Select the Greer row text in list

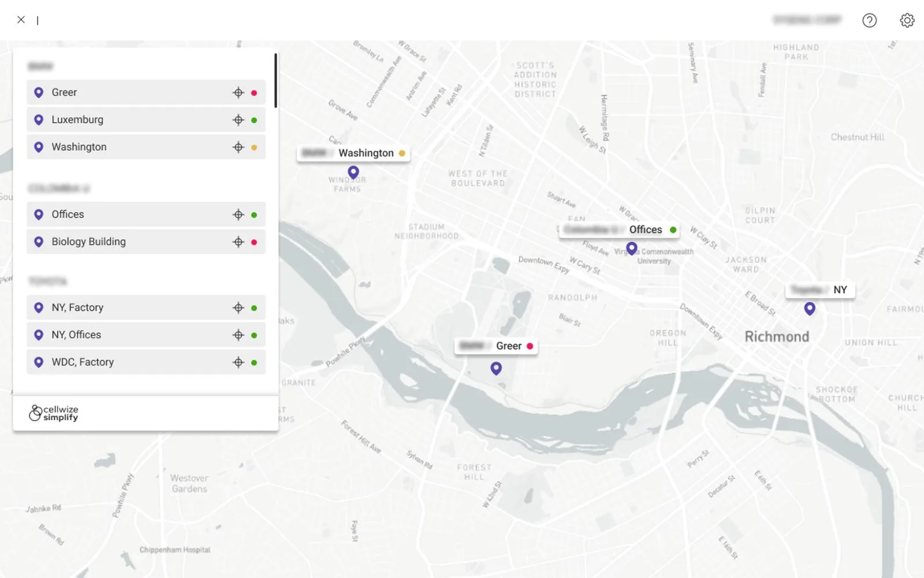[64, 92]
